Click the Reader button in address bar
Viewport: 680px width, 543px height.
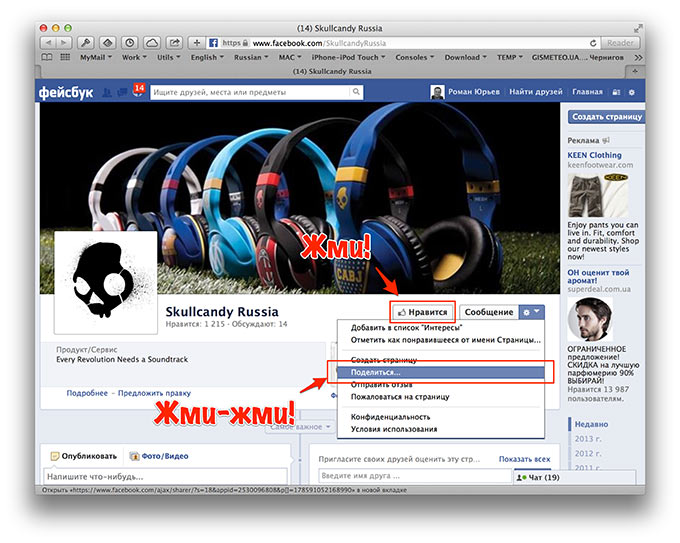point(620,43)
